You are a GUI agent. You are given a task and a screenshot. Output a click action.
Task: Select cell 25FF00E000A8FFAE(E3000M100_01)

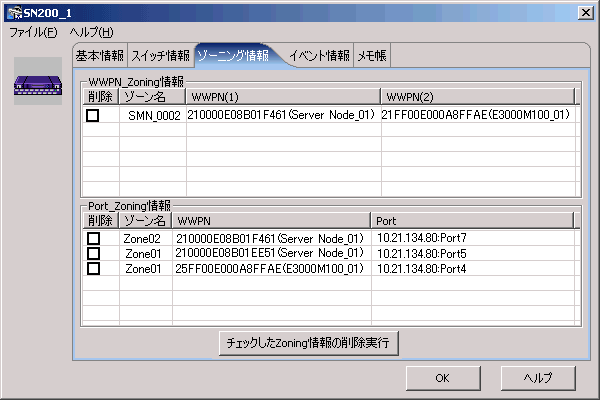point(272,268)
